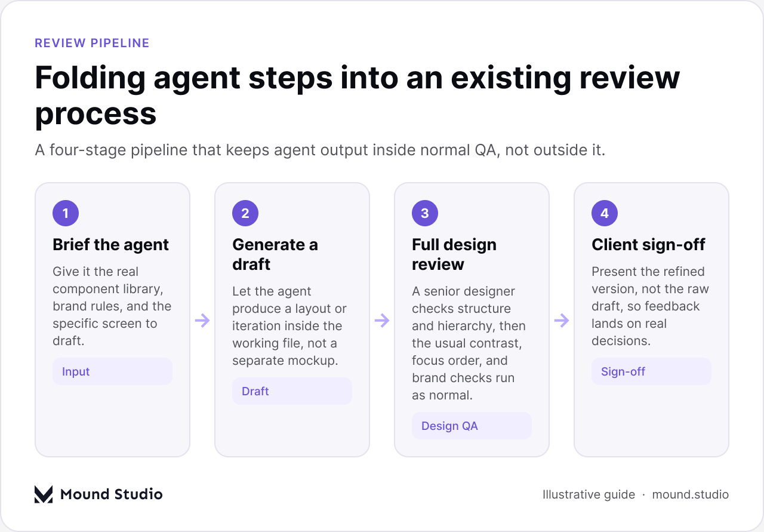Click the "Sign-off" tag pill
Screen dimensions: 764x532
tap(651, 371)
